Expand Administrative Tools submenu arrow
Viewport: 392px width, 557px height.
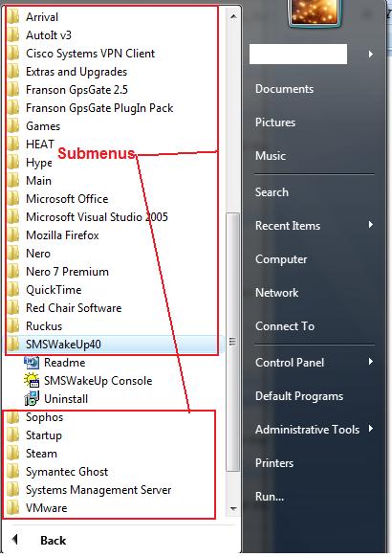[x=371, y=429]
